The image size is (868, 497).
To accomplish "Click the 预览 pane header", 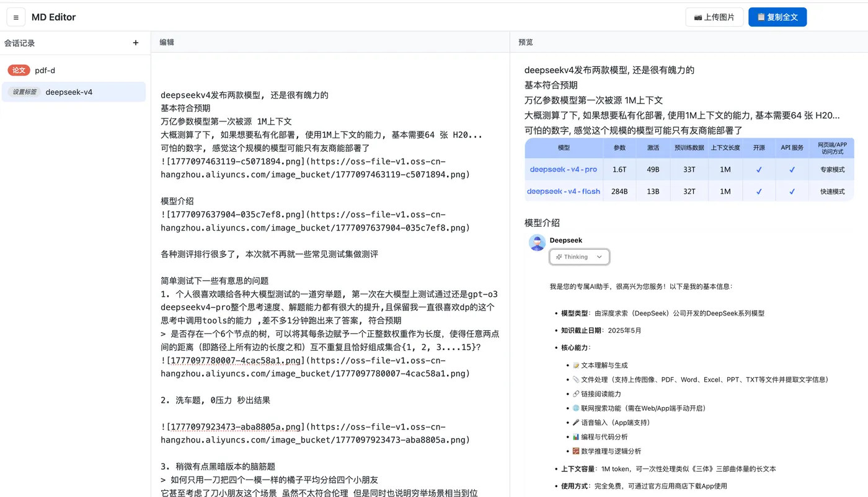I will tap(526, 42).
